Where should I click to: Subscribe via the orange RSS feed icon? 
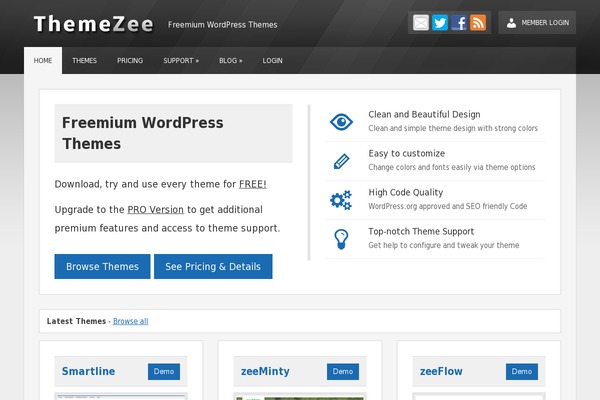coord(478,23)
